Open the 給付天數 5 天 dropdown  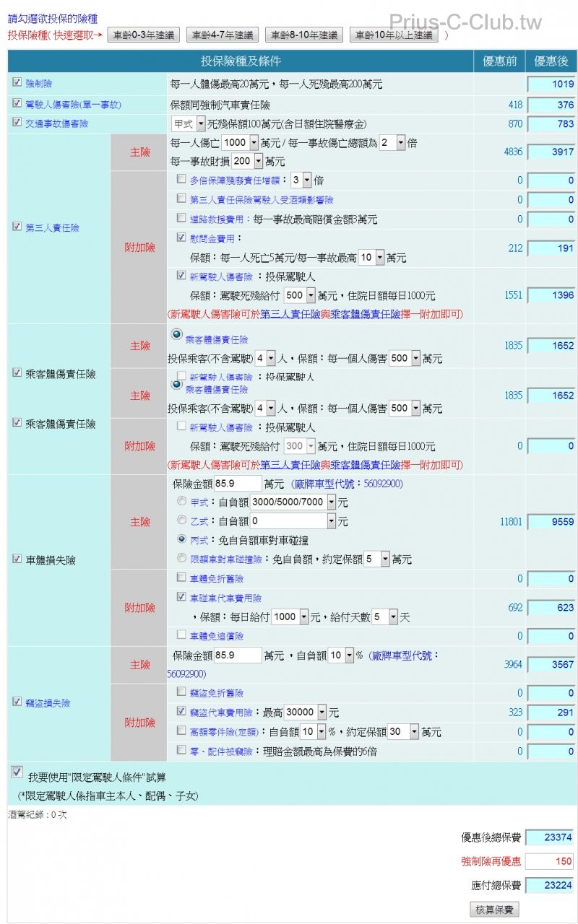click(384, 616)
